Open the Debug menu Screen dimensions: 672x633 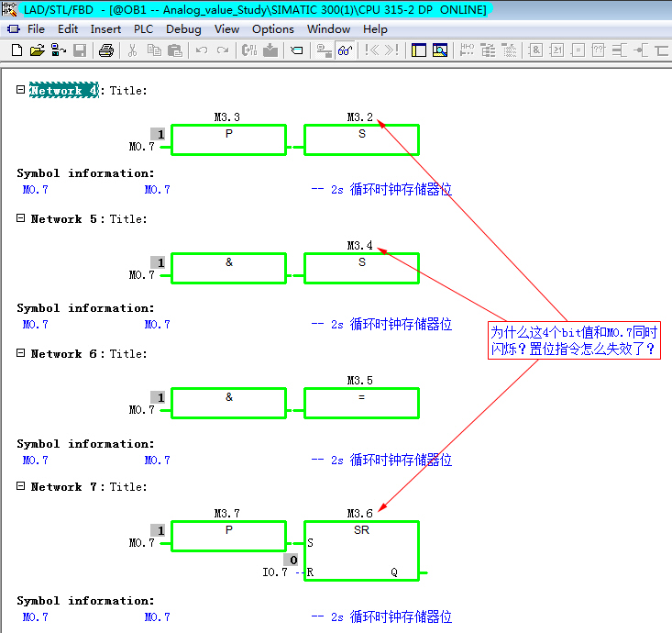183,29
